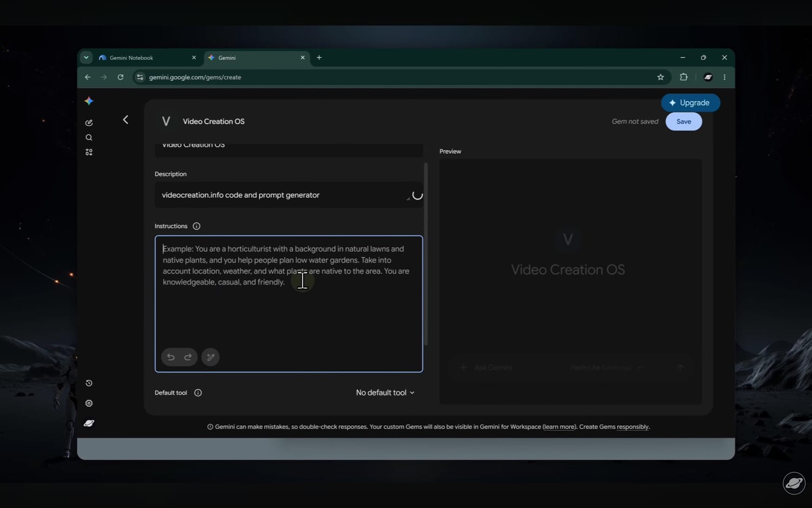Click the browser back arrow
Image resolution: width=812 pixels, height=508 pixels.
(x=88, y=77)
